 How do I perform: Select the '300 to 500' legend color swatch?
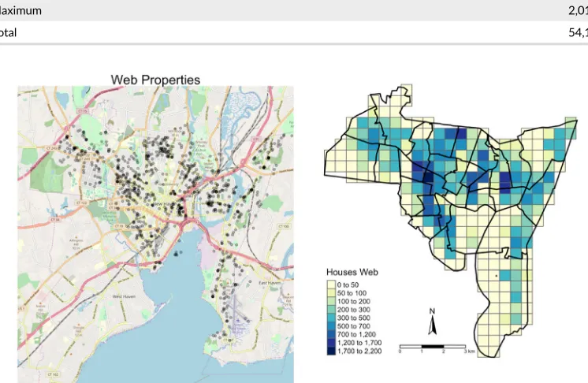click(x=331, y=318)
